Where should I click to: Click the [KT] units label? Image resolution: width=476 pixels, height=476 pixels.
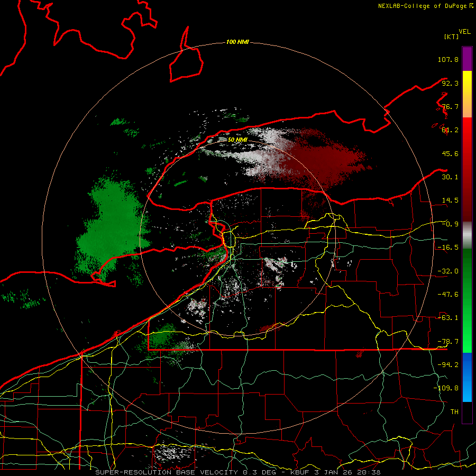(x=451, y=36)
